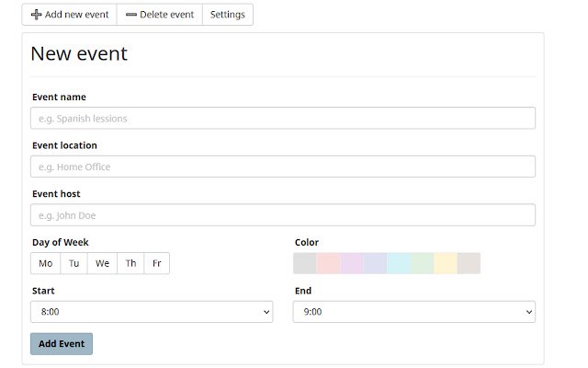Enable Friday (Fr) day button
Viewport: 588px width, 368px height.
[157, 264]
